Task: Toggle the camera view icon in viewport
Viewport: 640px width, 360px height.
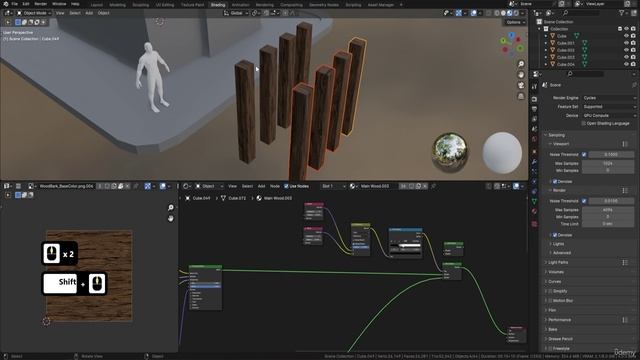Action: click(521, 85)
